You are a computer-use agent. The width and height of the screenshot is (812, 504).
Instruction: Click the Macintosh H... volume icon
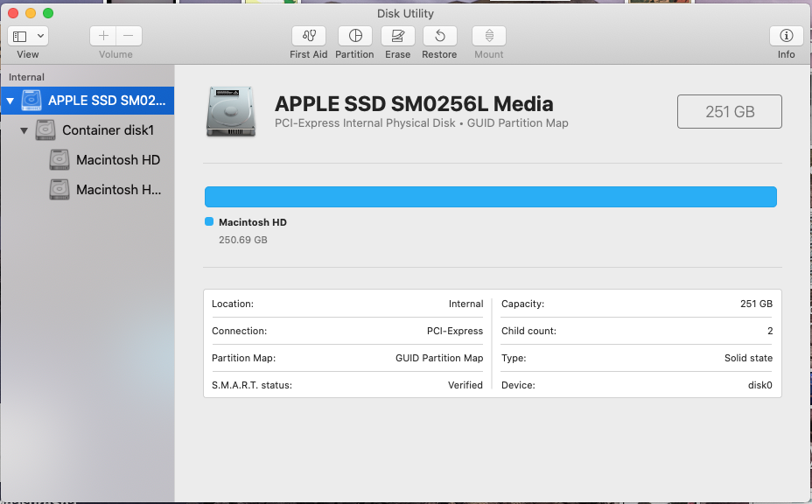click(59, 190)
